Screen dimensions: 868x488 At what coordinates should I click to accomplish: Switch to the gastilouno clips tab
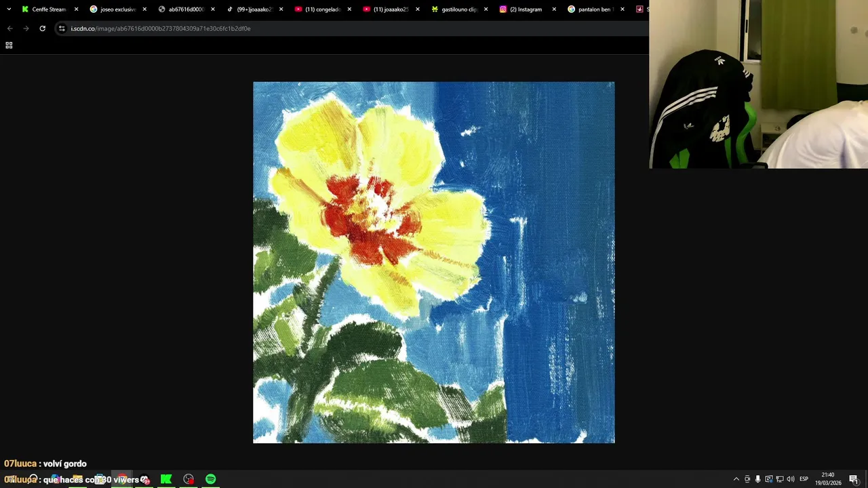coord(459,9)
